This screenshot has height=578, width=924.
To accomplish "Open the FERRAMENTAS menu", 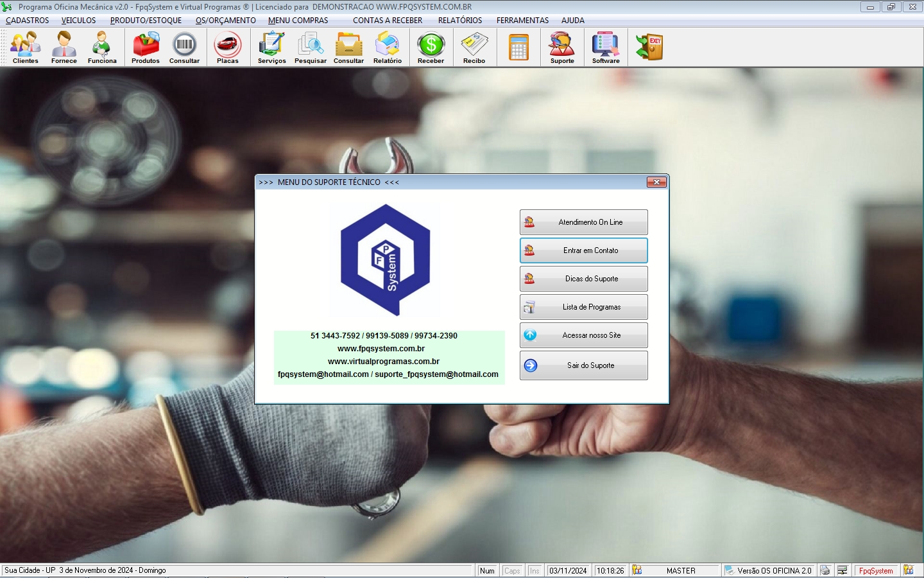I will [x=522, y=21].
